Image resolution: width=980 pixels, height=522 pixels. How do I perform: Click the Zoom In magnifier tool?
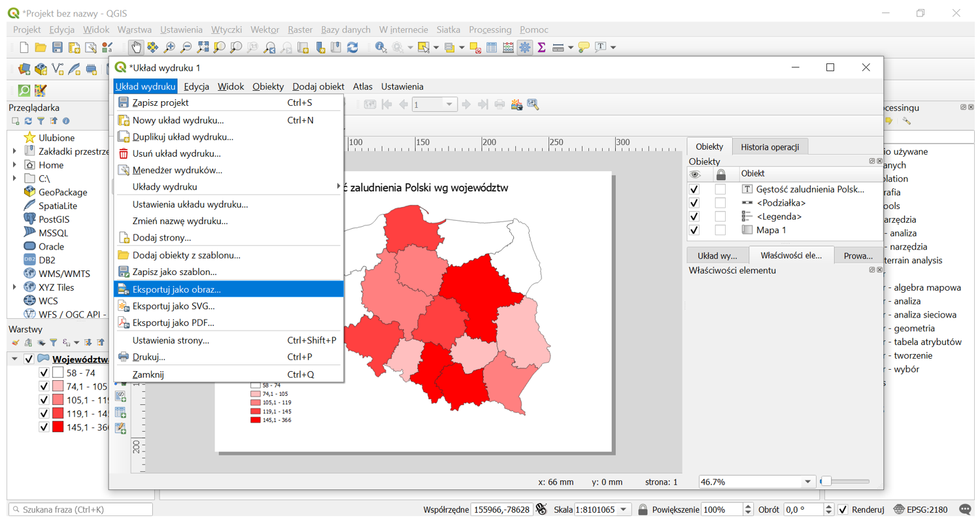[x=169, y=47]
